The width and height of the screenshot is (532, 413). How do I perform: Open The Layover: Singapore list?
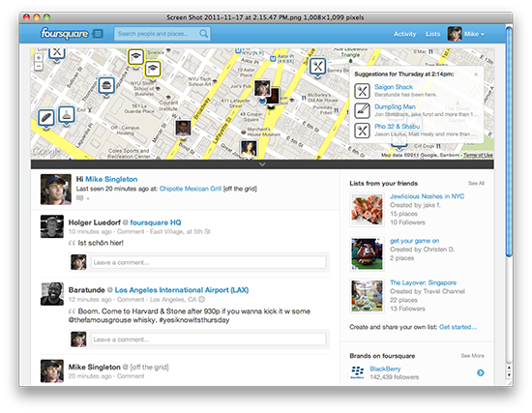423,282
